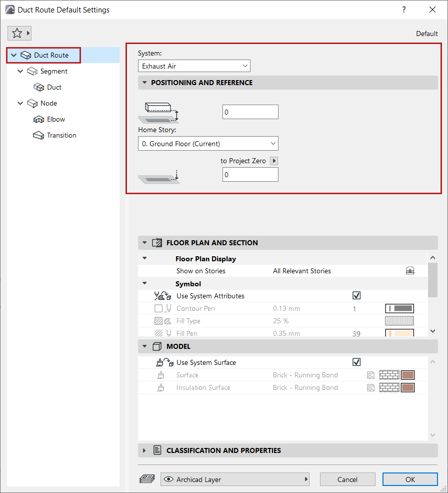Collapse the Model panel
Screen dimensions: 448x493
tap(144, 346)
